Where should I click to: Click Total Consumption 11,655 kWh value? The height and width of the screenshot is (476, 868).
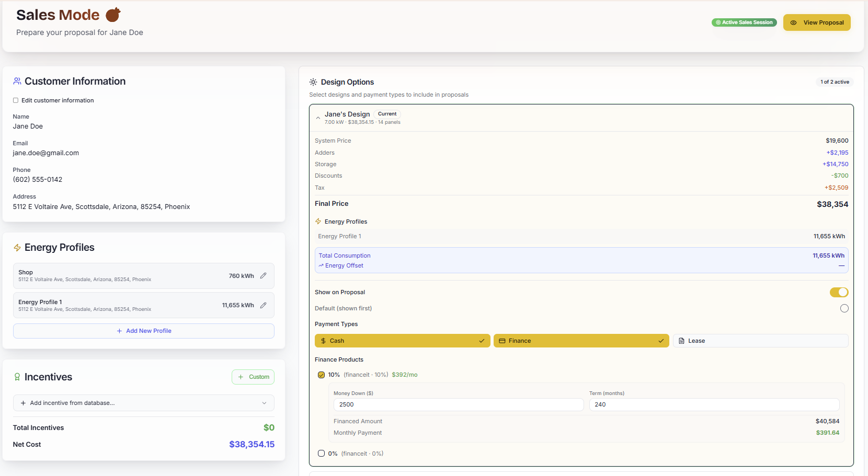coord(829,256)
